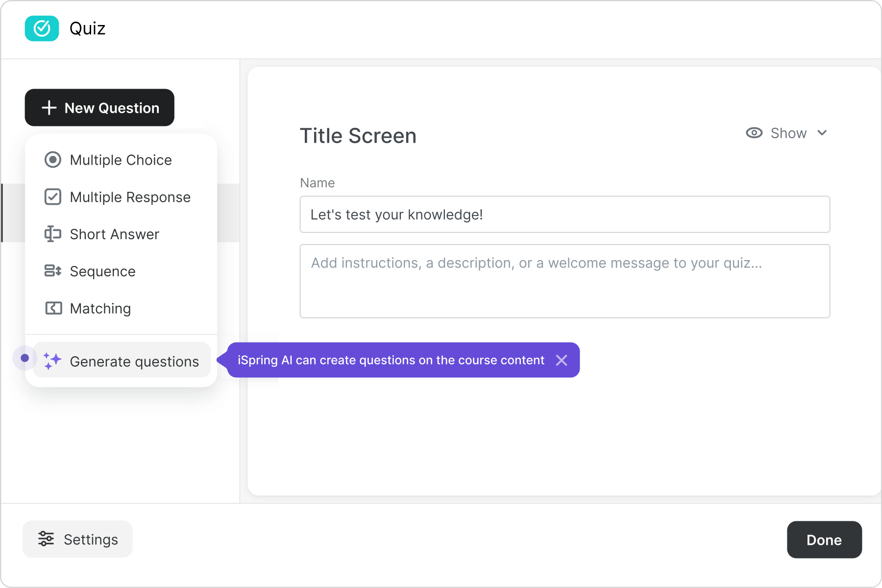
Task: Choose Generate questions in the menu
Action: (x=134, y=361)
